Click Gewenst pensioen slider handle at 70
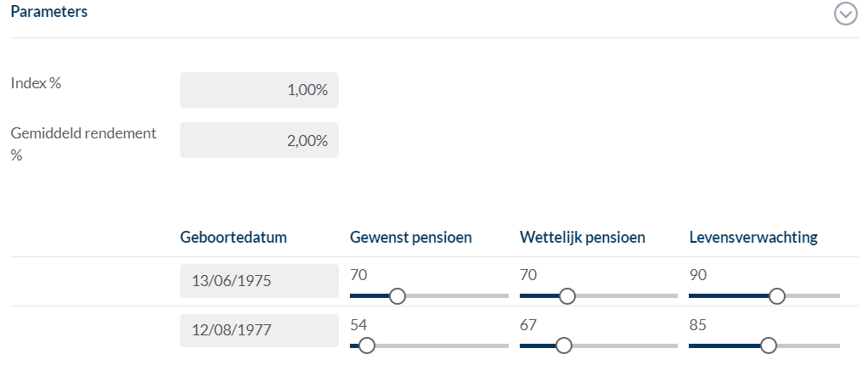 coord(397,296)
